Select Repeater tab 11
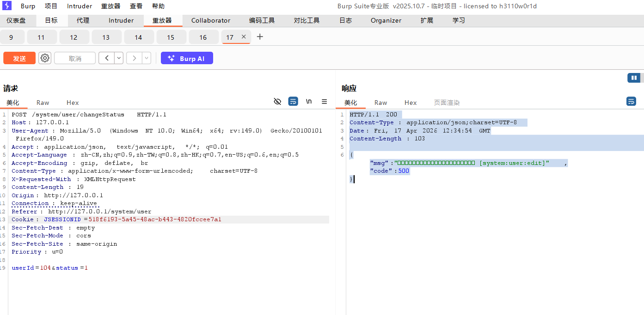 (41, 37)
